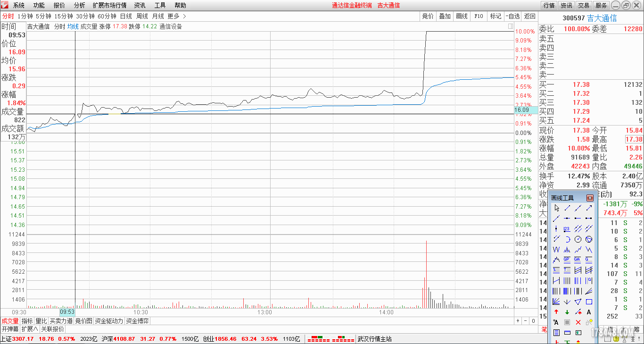Click the -自选 watchlist button
644x344 pixels.
(x=512, y=16)
